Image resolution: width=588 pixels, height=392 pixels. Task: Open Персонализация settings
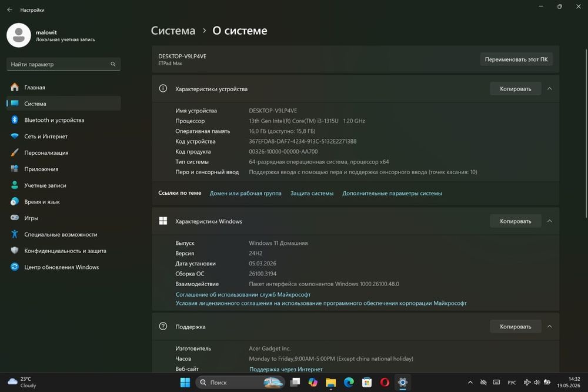pos(64,152)
